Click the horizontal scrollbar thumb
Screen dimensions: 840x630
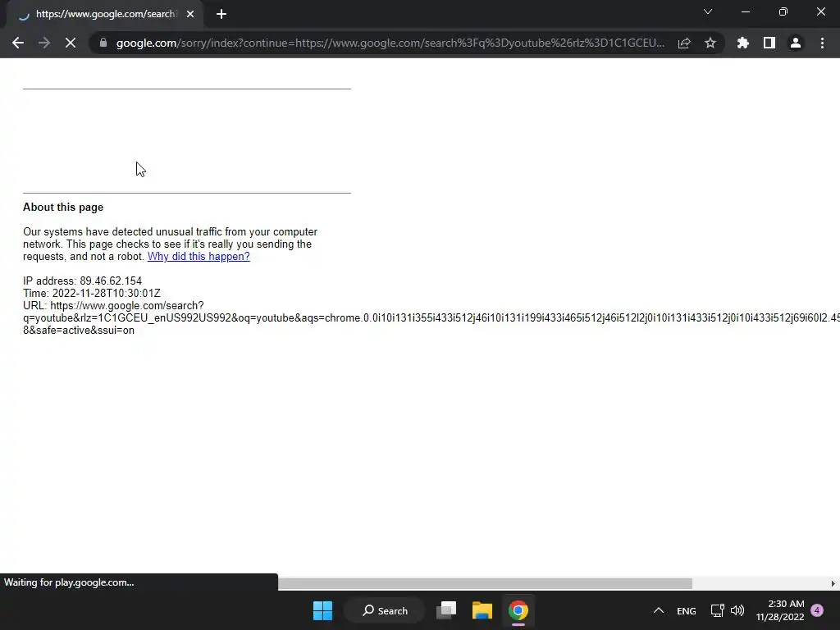[485, 583]
